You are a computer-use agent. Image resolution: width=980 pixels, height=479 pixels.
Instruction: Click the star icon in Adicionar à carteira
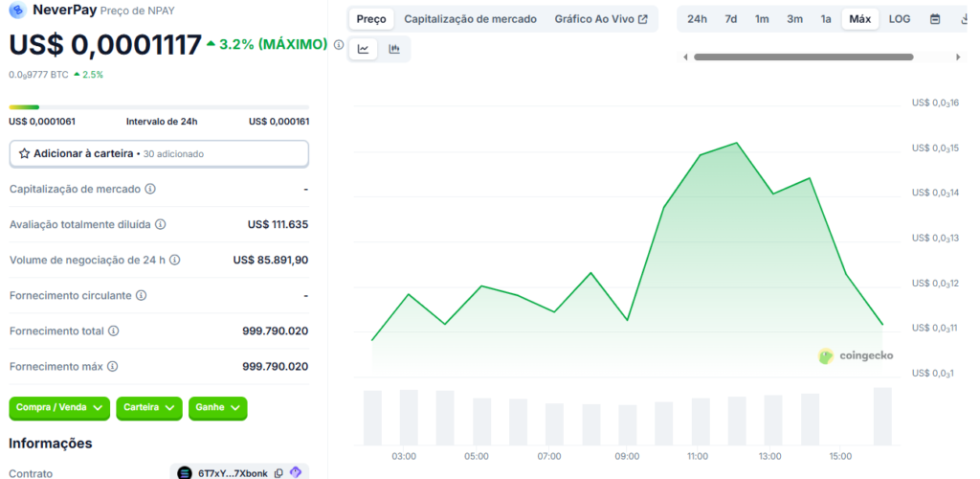click(24, 153)
